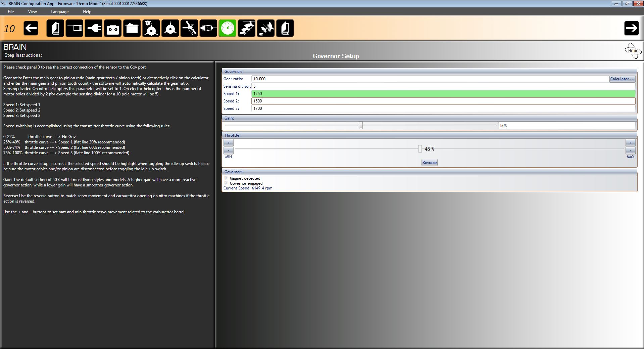Open the helicopter side view icon

coord(208,28)
